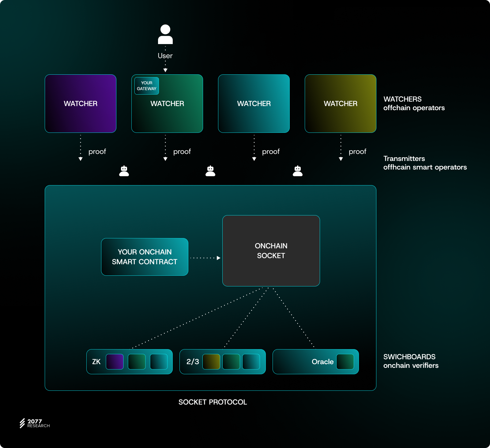Click the teal WATCHER box
The height and width of the screenshot is (448, 490).
[254, 103]
